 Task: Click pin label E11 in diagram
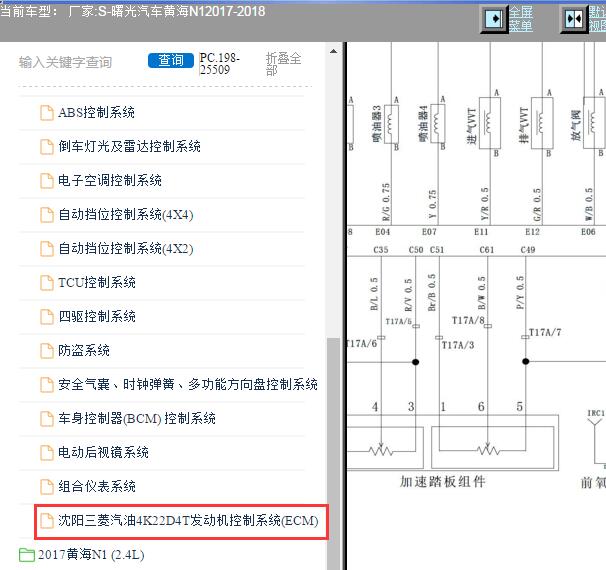[481, 231]
